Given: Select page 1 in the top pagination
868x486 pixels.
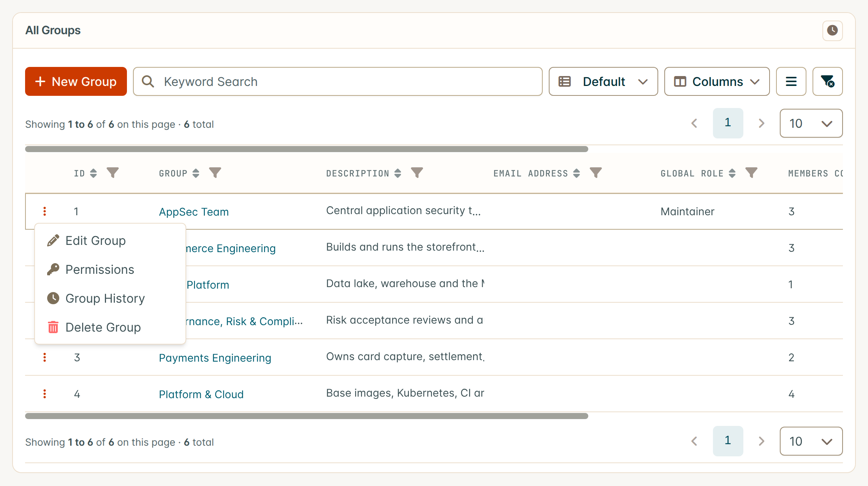Looking at the screenshot, I should 728,123.
